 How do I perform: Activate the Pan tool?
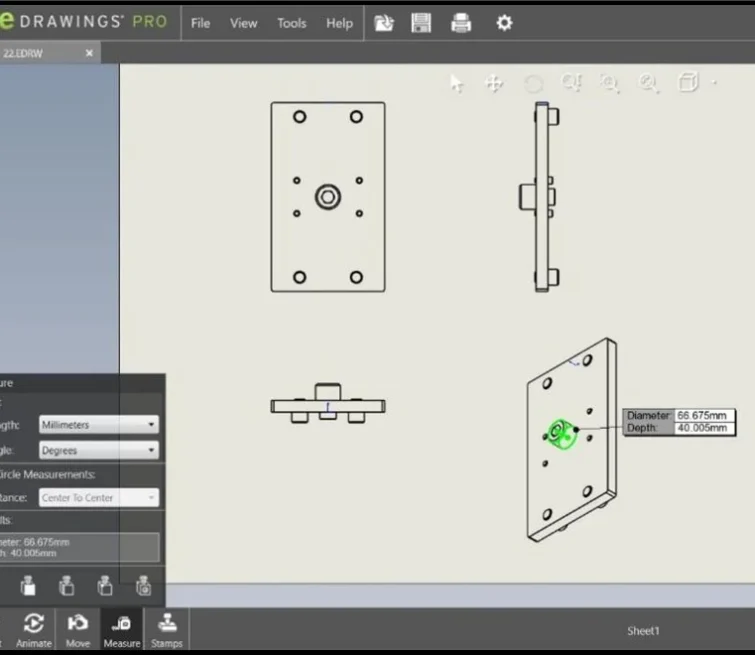[494, 83]
